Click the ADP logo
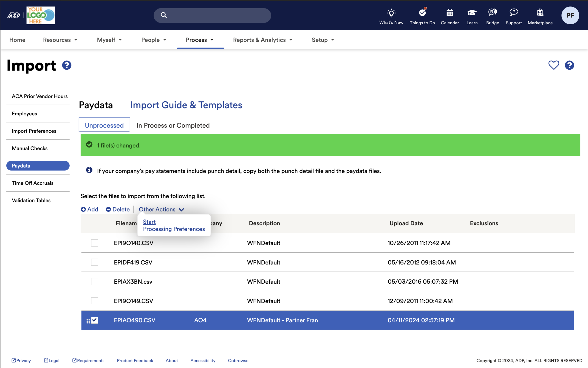Image resolution: width=588 pixels, height=368 pixels. pos(13,15)
